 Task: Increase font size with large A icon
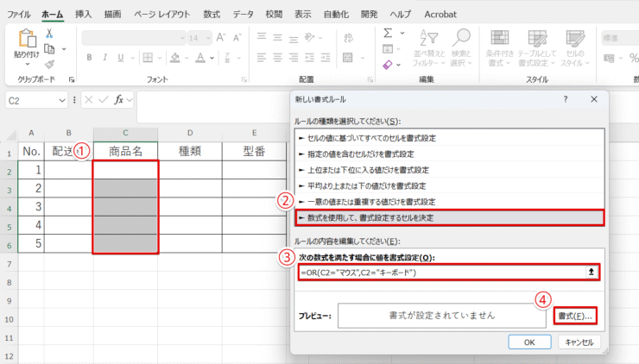pos(221,38)
